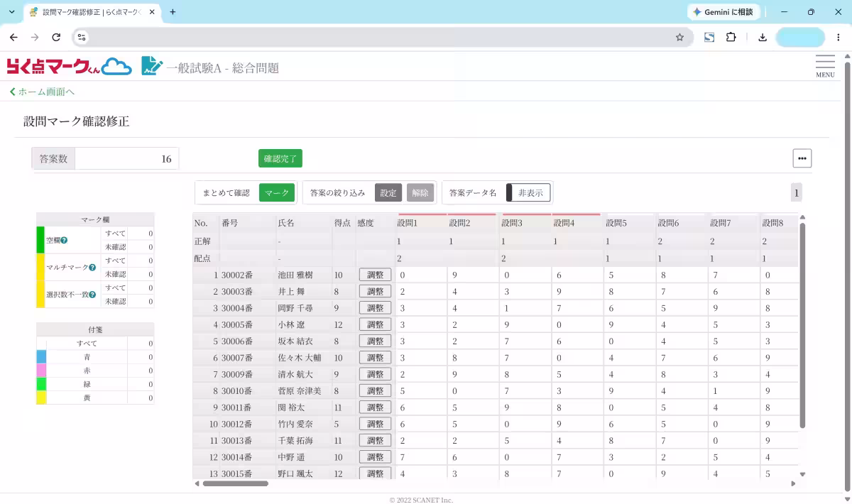View site information icon in address bar

(81, 38)
